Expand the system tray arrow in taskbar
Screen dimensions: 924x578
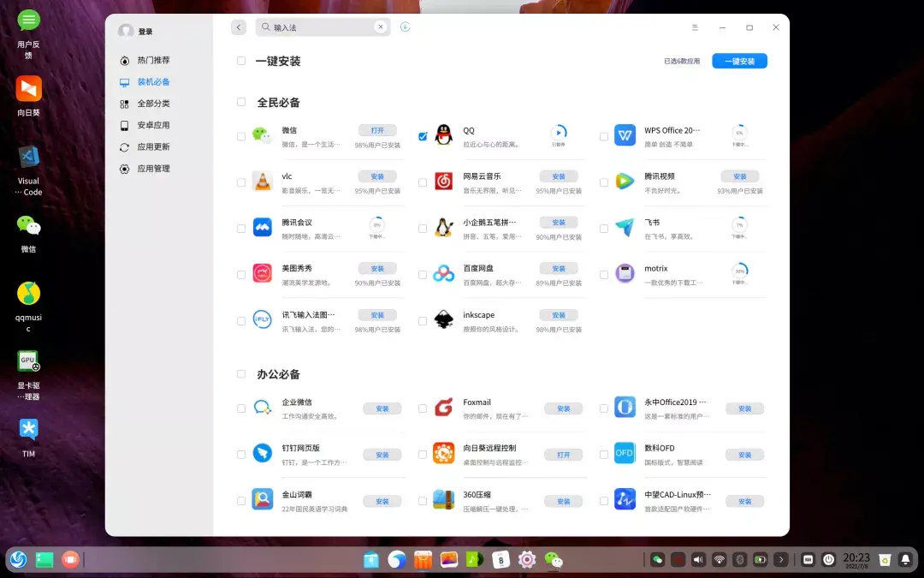(780, 559)
